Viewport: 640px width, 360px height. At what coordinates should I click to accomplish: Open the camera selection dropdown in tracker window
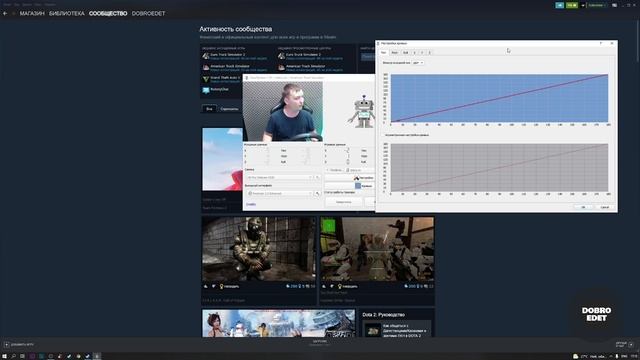[280, 178]
